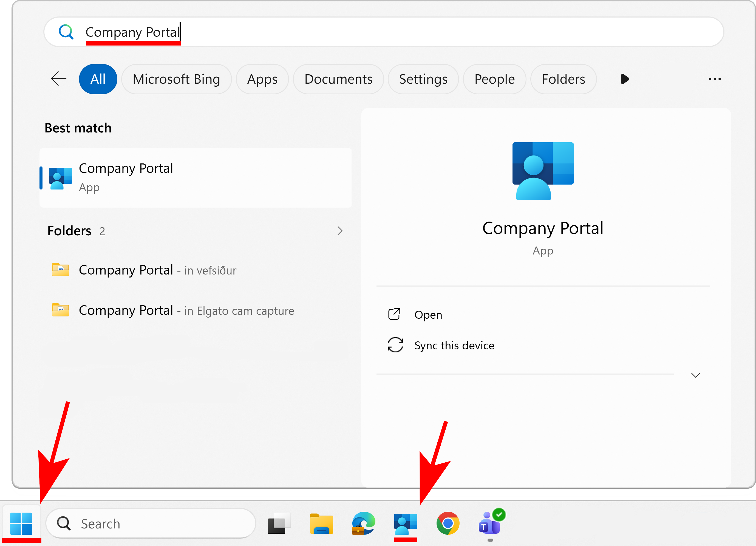Select the All filter tab
The width and height of the screenshot is (756, 546).
tap(98, 79)
